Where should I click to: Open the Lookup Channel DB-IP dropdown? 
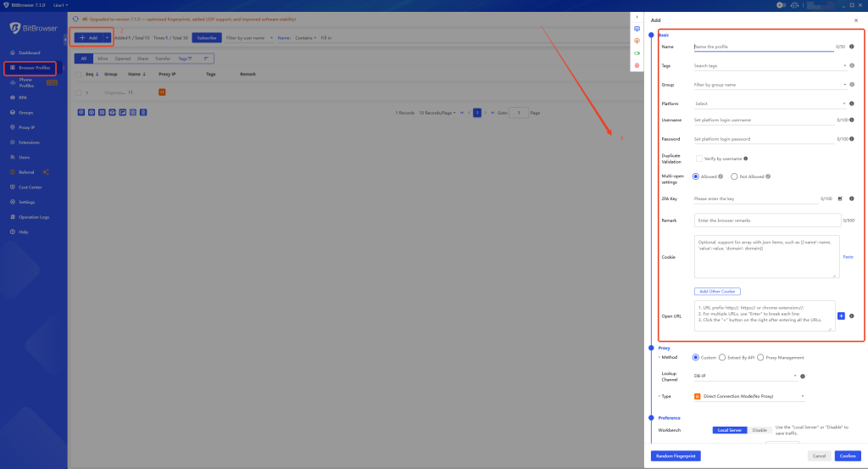coord(745,376)
